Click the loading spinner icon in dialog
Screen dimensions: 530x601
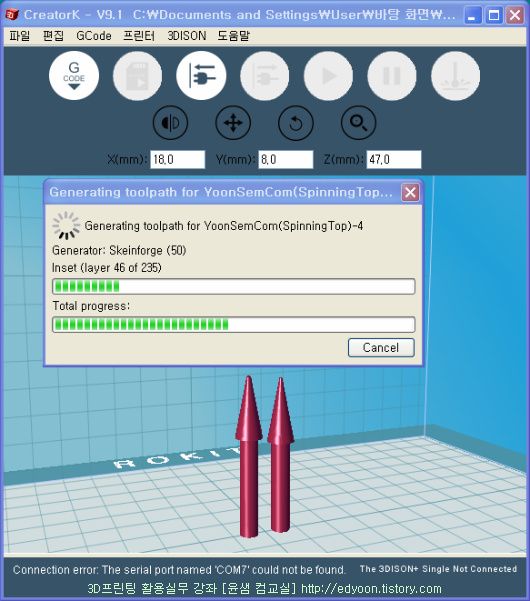(x=66, y=225)
